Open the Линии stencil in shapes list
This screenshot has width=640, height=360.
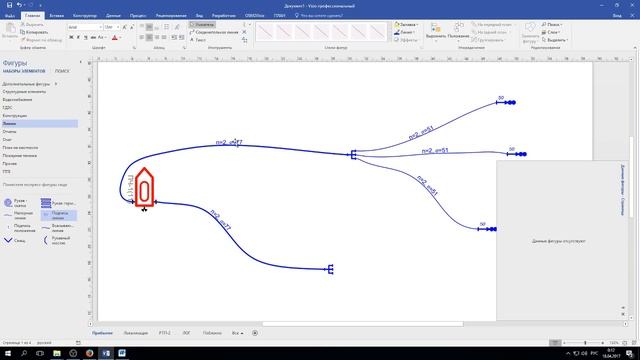40,124
